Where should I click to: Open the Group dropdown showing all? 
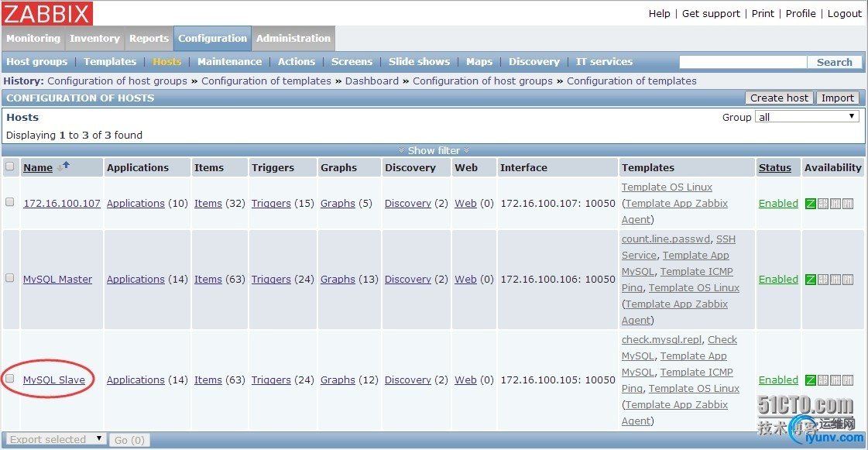point(807,117)
